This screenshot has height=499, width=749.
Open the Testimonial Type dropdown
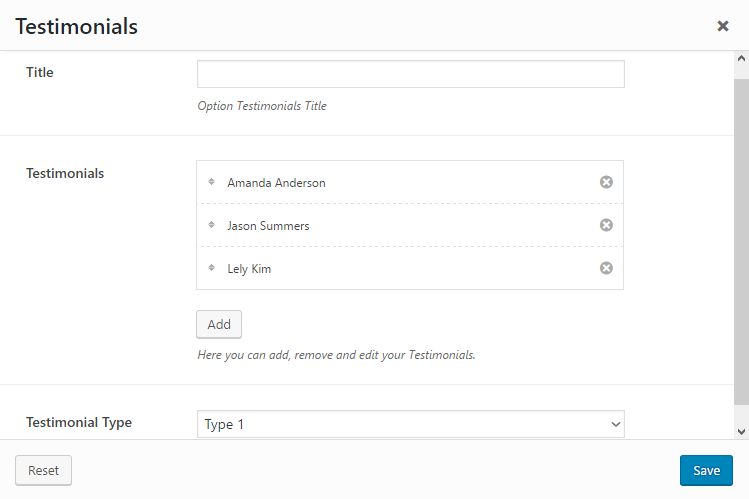click(410, 424)
